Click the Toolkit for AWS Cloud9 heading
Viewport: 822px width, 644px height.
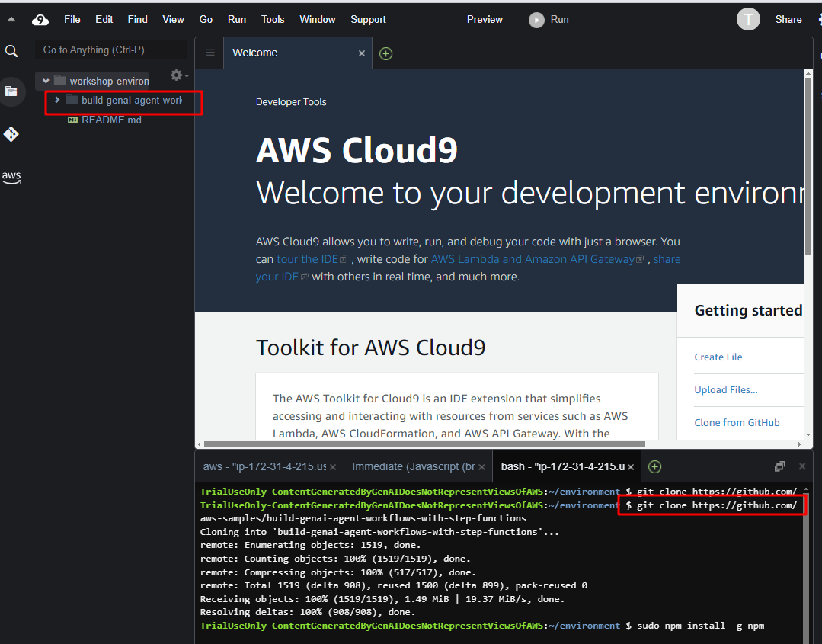(x=371, y=348)
